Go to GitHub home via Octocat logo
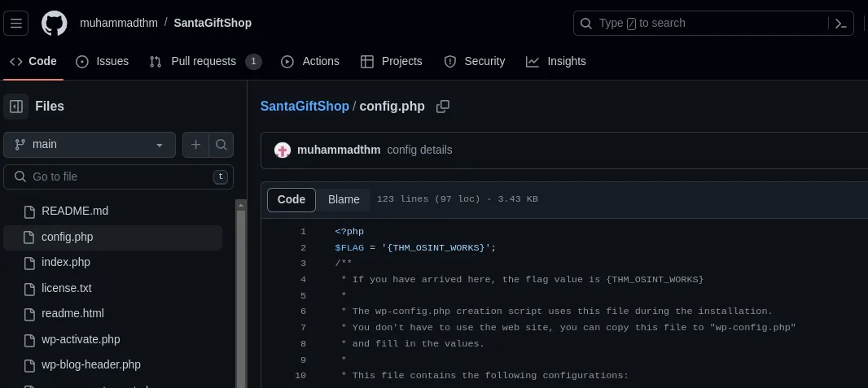This screenshot has height=388, width=868. (x=55, y=24)
